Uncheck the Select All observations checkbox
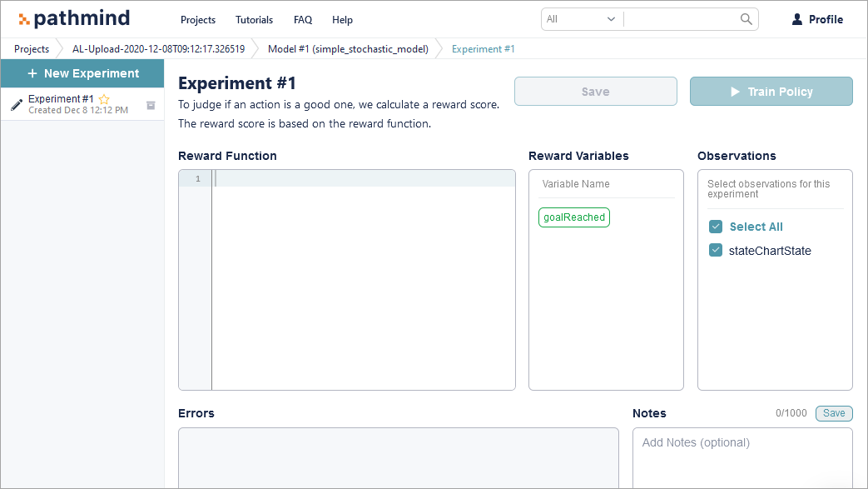The height and width of the screenshot is (489, 868). click(716, 226)
